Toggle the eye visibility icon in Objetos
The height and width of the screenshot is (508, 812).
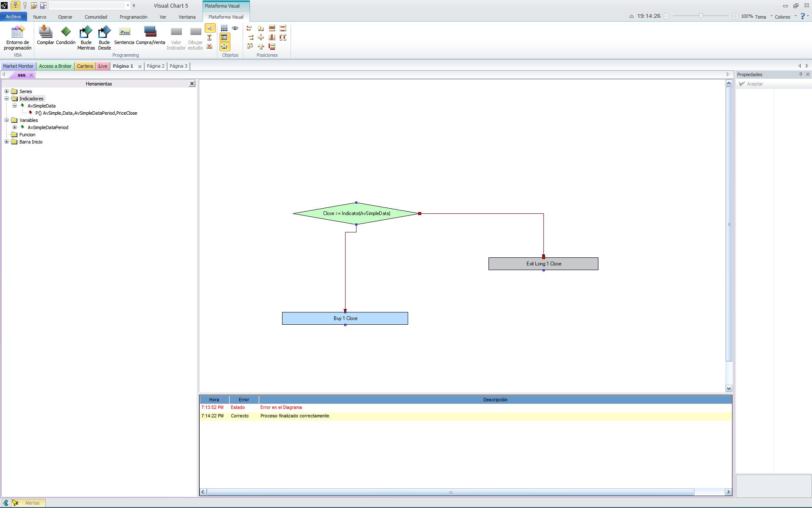[x=235, y=28]
